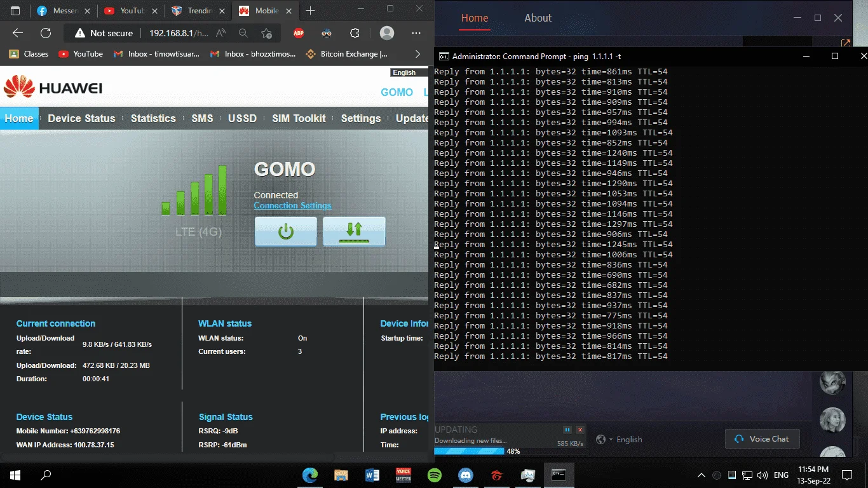868x488 pixels.
Task: Click the Huawei logo
Action: pos(53,88)
